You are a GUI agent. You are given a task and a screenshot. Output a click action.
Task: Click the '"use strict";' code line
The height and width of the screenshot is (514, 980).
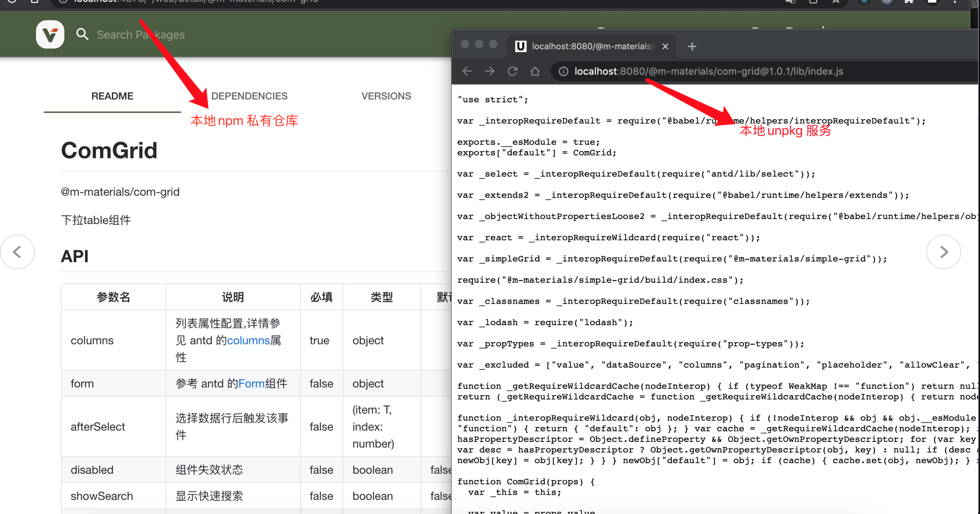[493, 100]
